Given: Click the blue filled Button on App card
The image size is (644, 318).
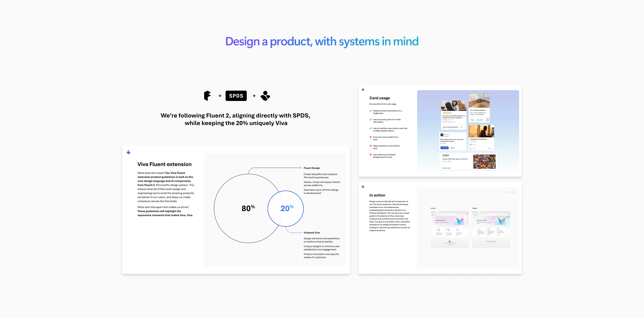Looking at the screenshot, I should pyautogui.click(x=444, y=148).
